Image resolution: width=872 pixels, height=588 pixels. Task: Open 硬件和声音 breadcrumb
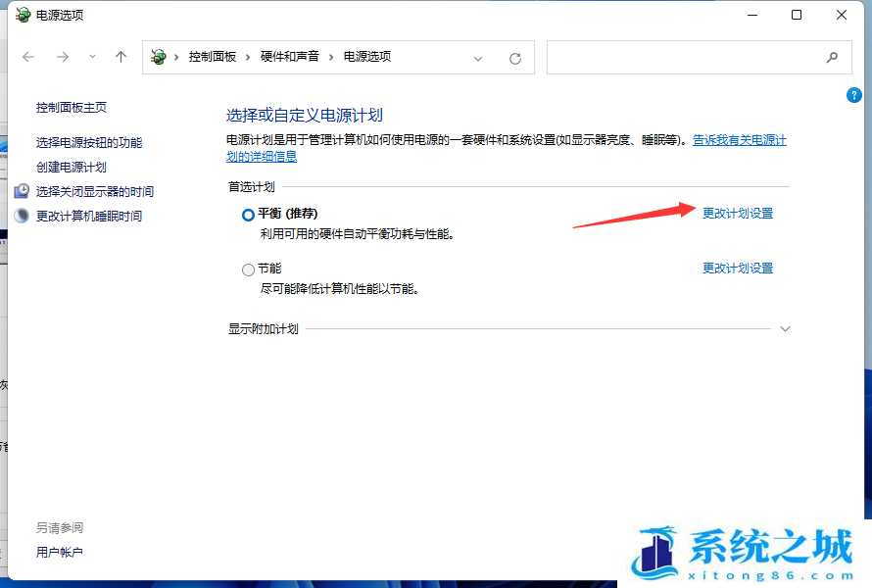[x=290, y=57]
